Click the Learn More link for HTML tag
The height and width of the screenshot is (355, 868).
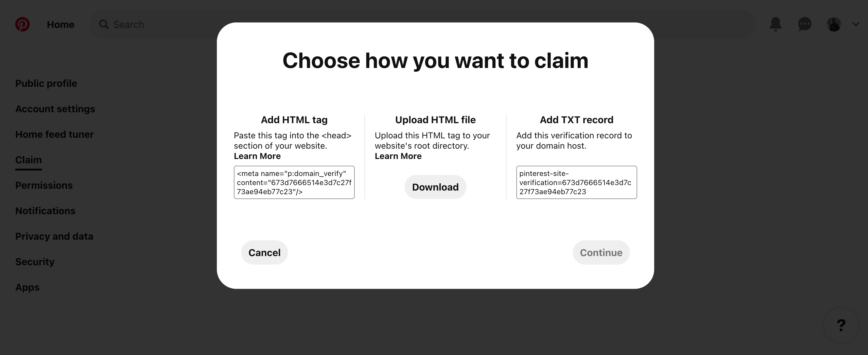(258, 156)
